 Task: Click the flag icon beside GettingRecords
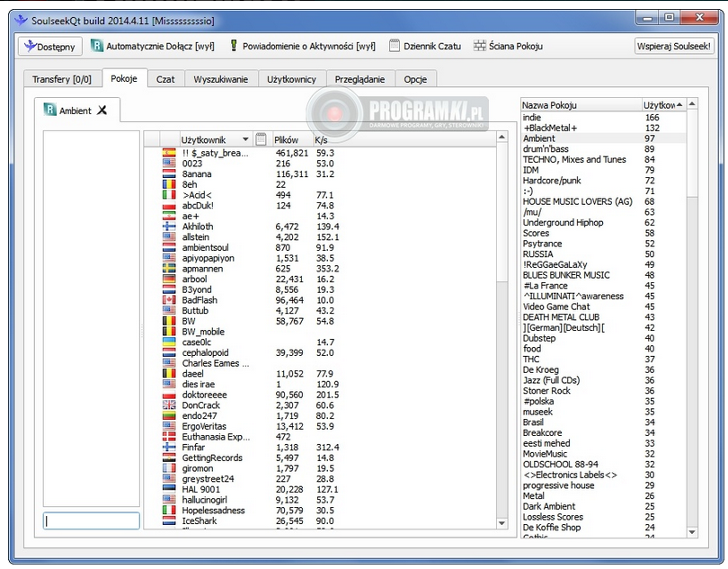(x=169, y=458)
